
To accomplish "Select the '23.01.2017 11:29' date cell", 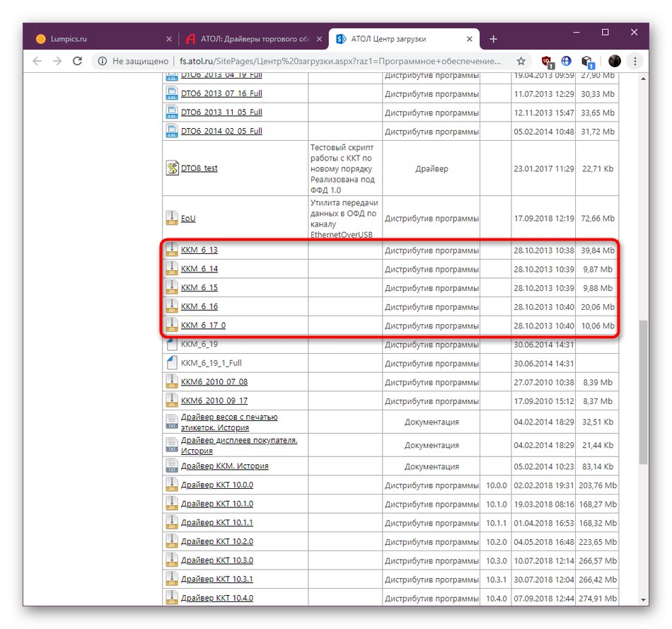I will (543, 168).
